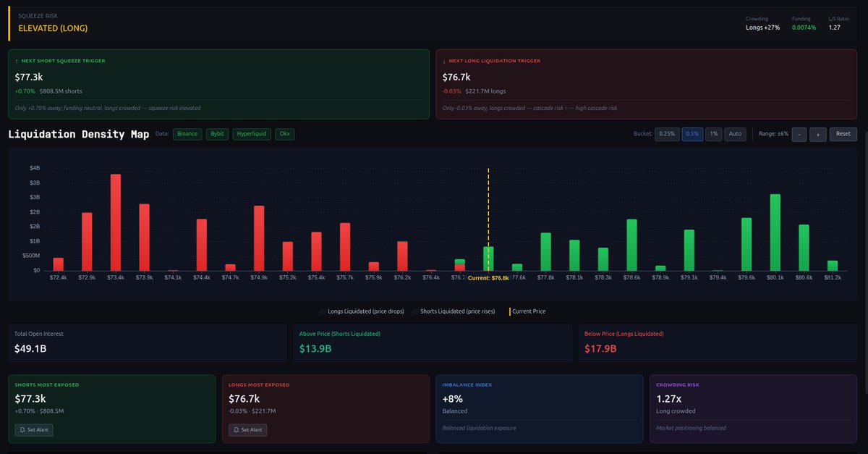This screenshot has height=454, width=868.
Task: Select the short red bar at $75.9k
Action: point(374,266)
